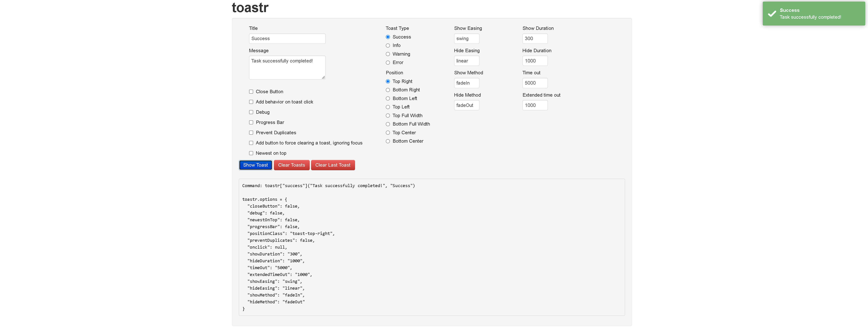Choose Top Right position
This screenshot has width=868, height=335.
[388, 82]
